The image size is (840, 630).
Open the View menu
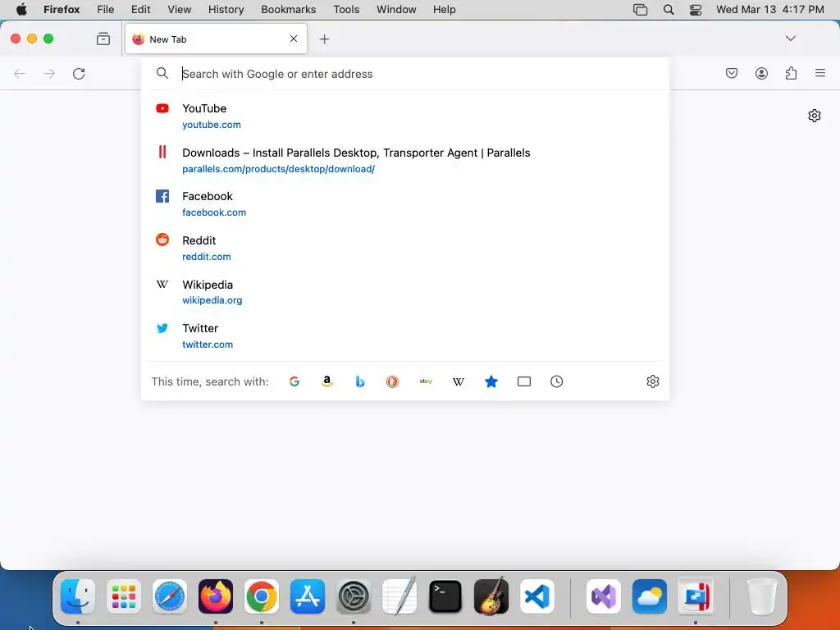(x=180, y=9)
